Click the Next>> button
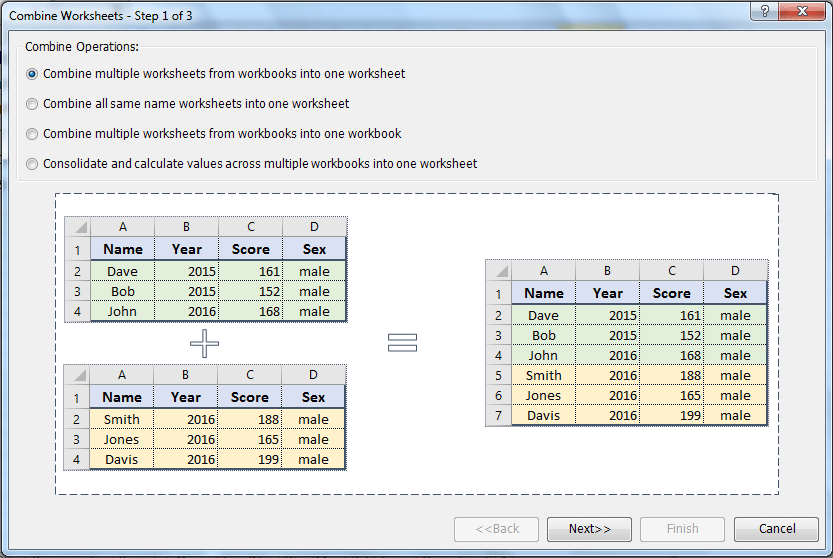 [x=589, y=528]
